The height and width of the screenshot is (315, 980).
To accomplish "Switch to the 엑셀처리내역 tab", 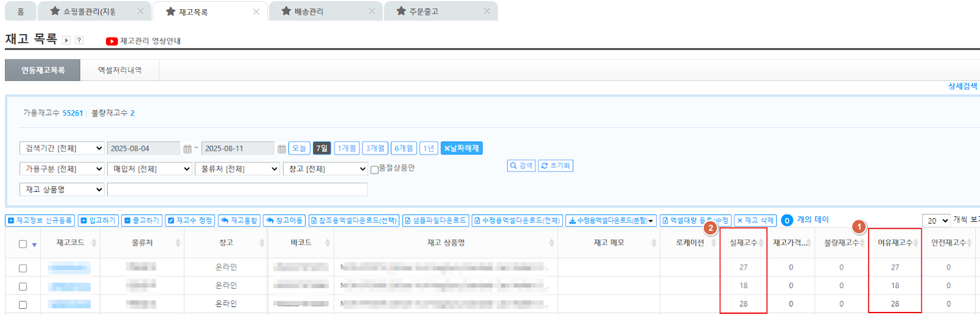I will point(120,70).
